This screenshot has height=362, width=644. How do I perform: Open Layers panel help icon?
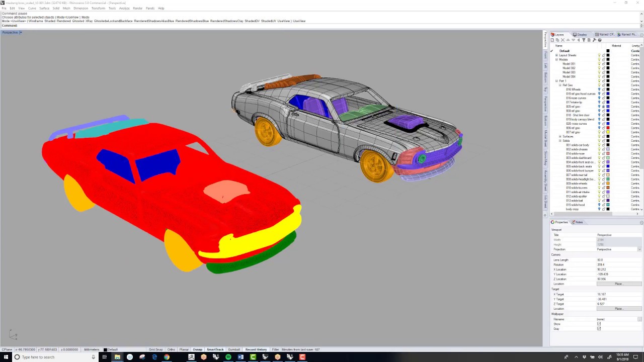click(x=600, y=40)
